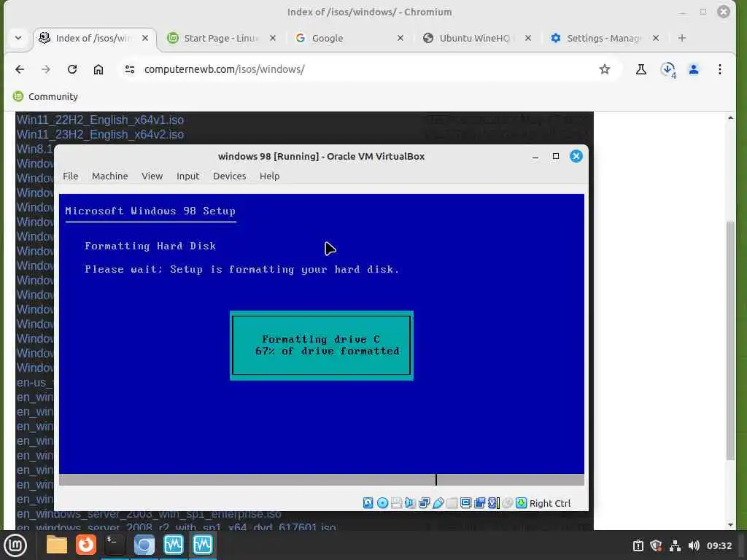Bookmark this page with the star icon

605,69
